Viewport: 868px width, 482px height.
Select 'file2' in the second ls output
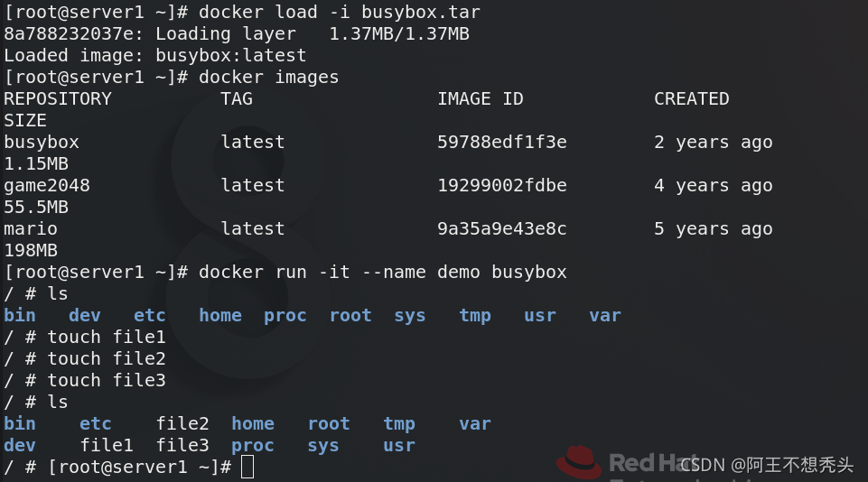click(x=182, y=424)
